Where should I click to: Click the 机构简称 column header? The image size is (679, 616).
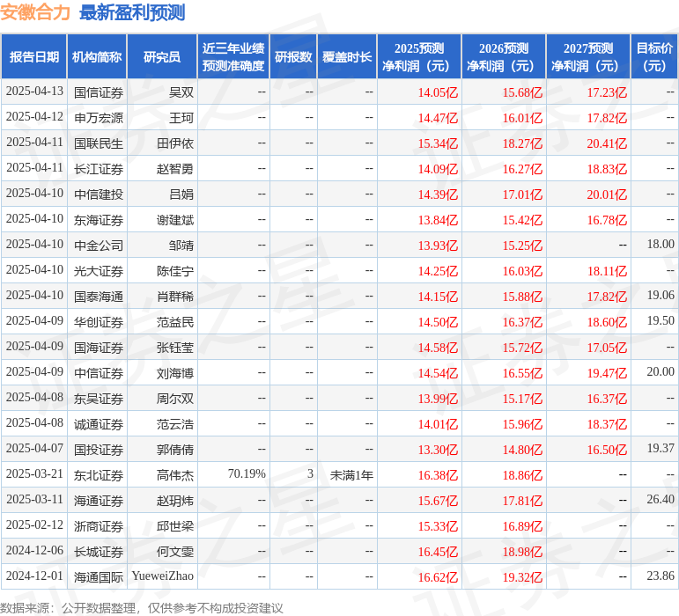coord(97,57)
